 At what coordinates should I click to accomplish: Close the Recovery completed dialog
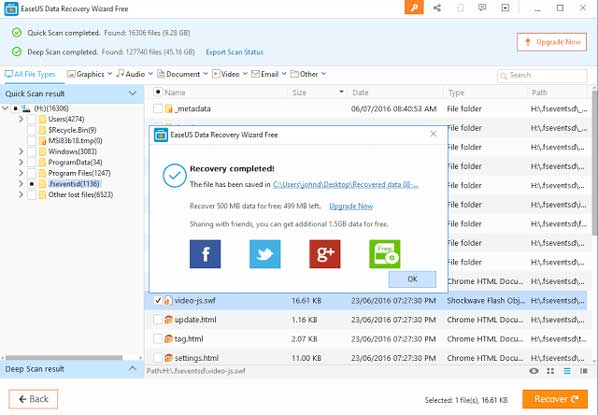pyautogui.click(x=433, y=134)
